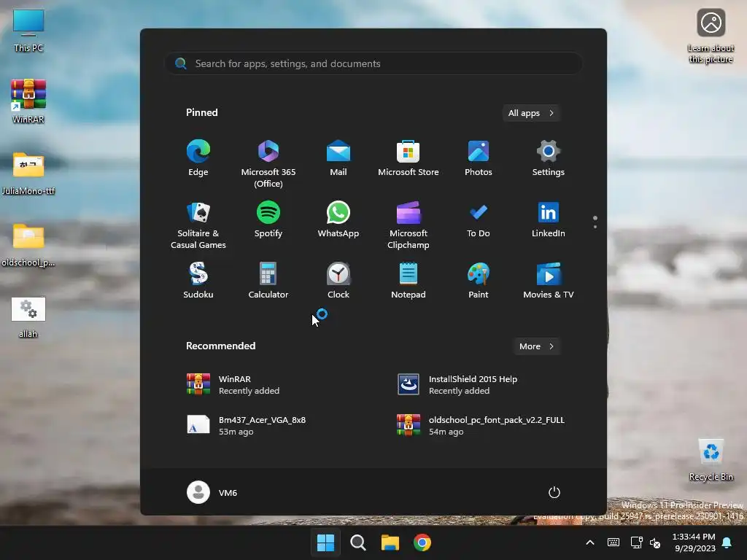Select JuliaMono-ttf folder on desktop

click(28, 174)
